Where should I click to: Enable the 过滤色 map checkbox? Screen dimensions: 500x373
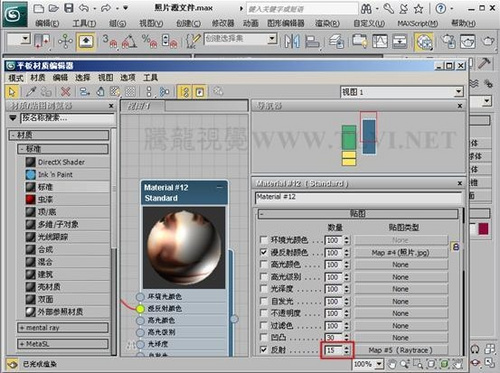click(x=264, y=326)
